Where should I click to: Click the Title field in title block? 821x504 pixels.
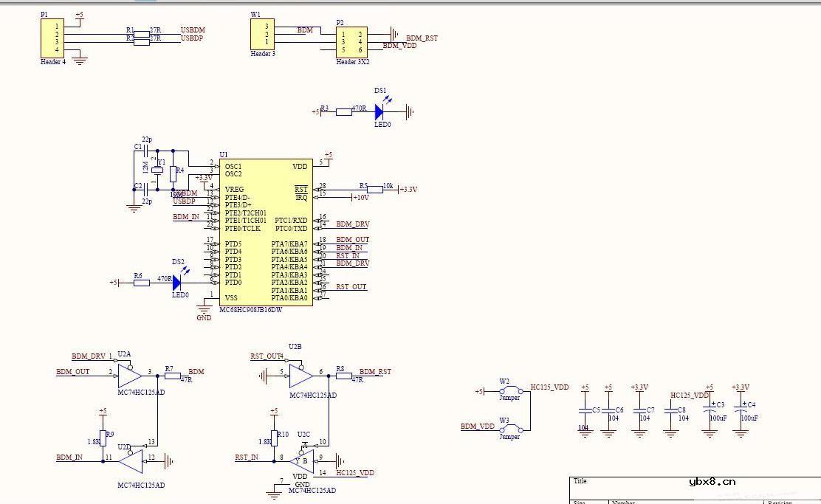pyautogui.click(x=580, y=481)
